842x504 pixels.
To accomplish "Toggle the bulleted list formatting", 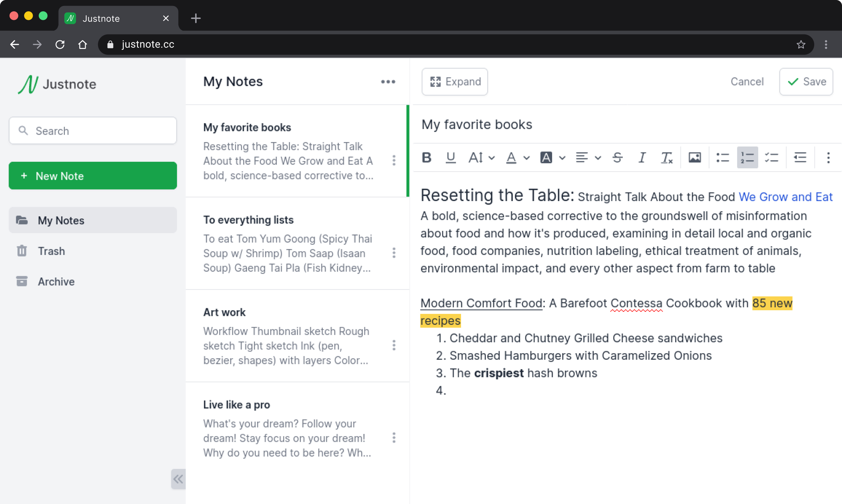I will pos(723,157).
